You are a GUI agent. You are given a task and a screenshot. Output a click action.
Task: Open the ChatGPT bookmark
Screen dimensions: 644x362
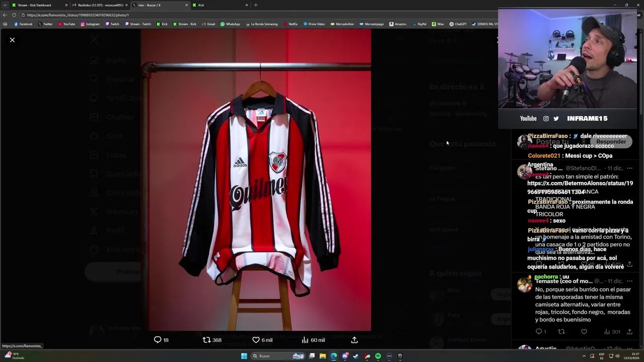click(458, 24)
